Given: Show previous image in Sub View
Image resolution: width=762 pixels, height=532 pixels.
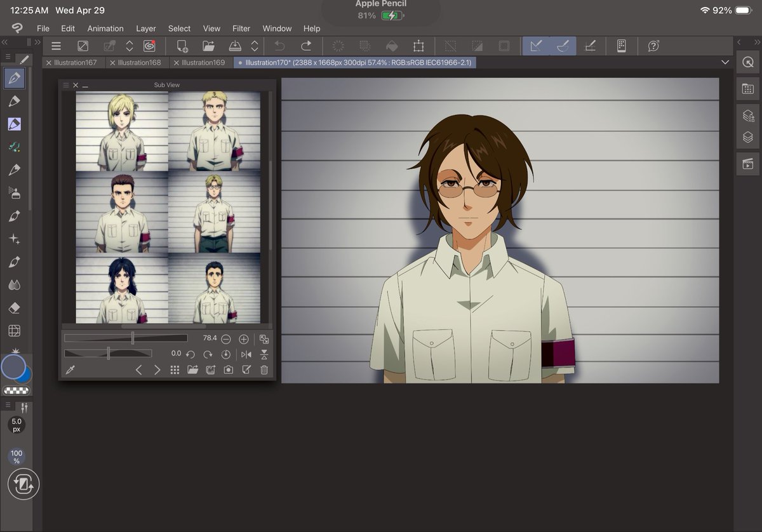Looking at the screenshot, I should pyautogui.click(x=139, y=370).
